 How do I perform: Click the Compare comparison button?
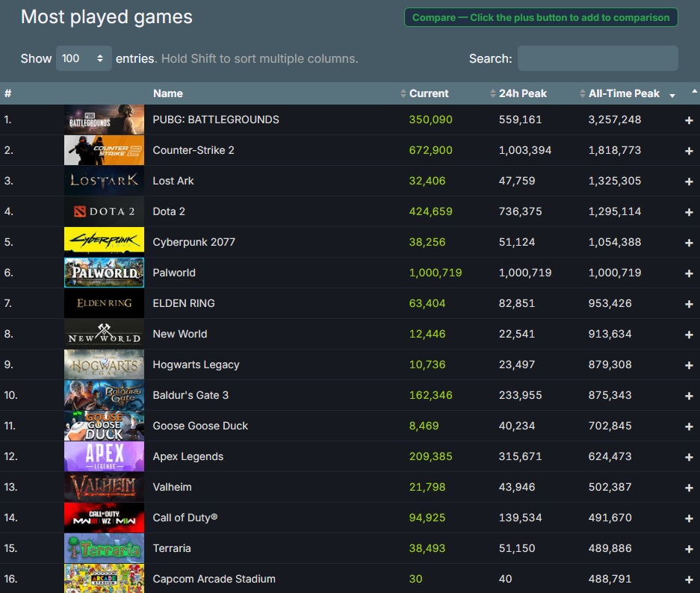tap(541, 17)
